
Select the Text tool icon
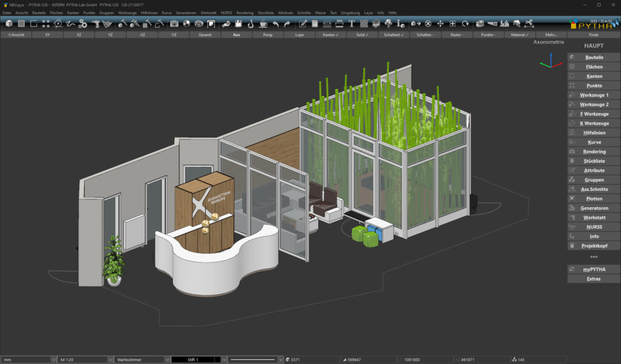[351, 24]
